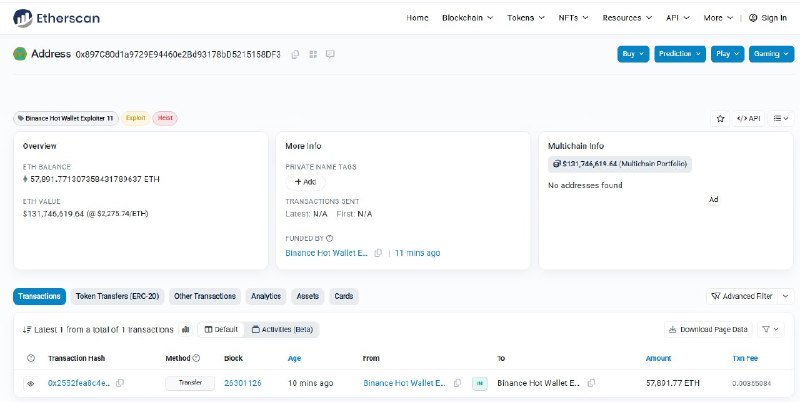The height and width of the screenshot is (402, 800).
Task: Open the Play dropdown
Action: (728, 54)
